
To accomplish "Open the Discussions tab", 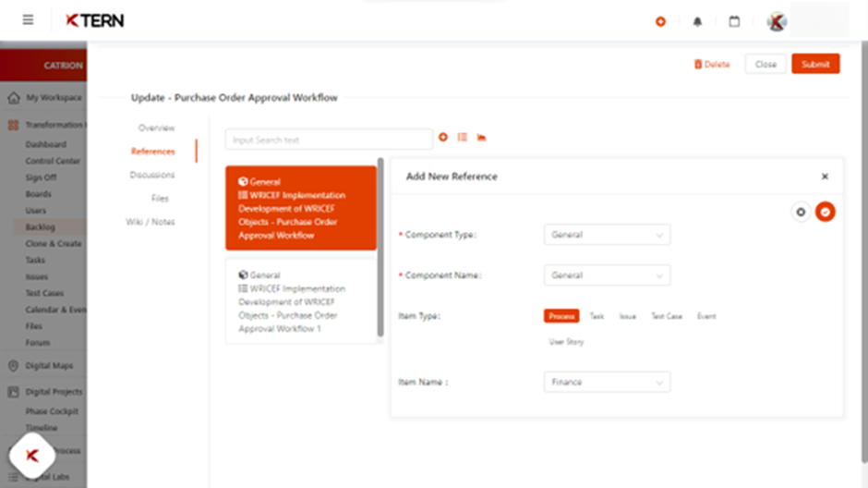I will [152, 175].
